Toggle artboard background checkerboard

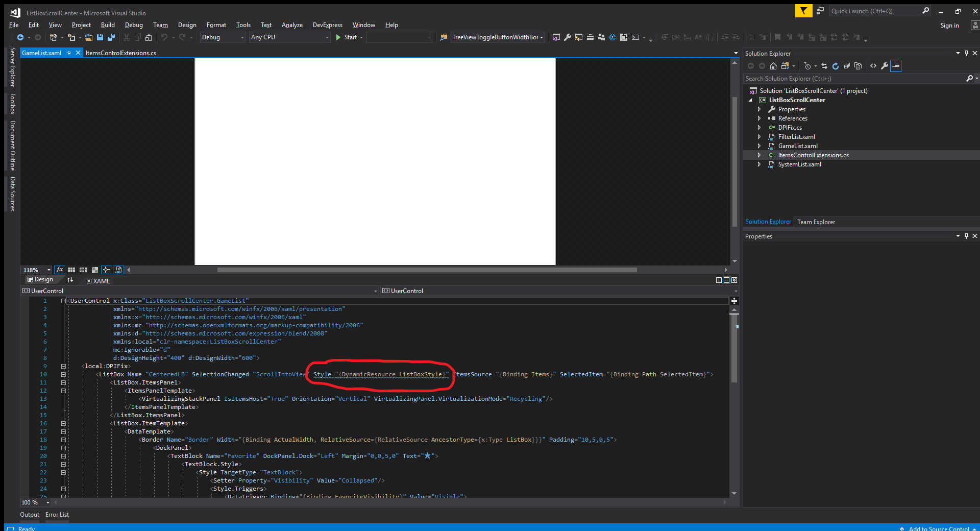point(95,270)
